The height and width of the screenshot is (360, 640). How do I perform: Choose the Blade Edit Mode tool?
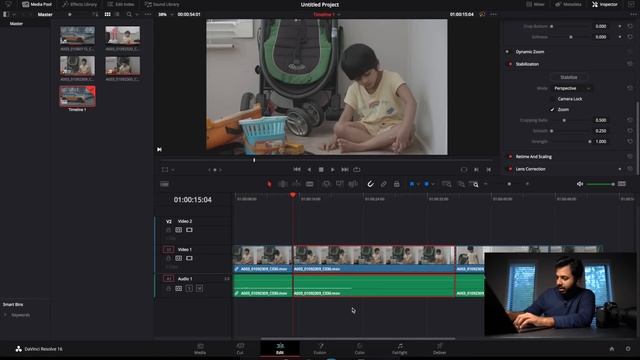[310, 184]
